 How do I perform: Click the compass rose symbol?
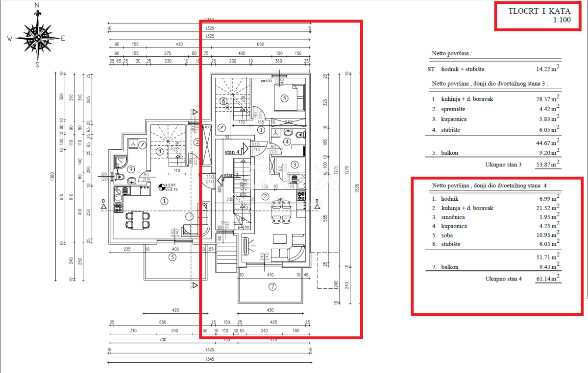pyautogui.click(x=38, y=37)
